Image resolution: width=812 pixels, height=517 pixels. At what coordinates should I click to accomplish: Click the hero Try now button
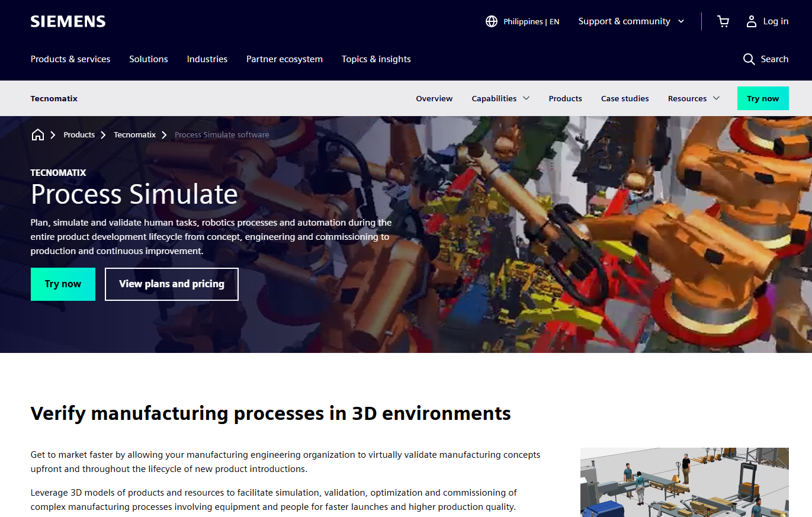(63, 284)
